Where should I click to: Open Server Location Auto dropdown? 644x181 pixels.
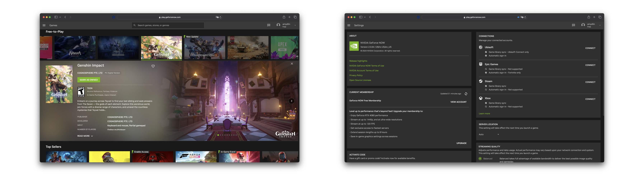pyautogui.click(x=489, y=134)
